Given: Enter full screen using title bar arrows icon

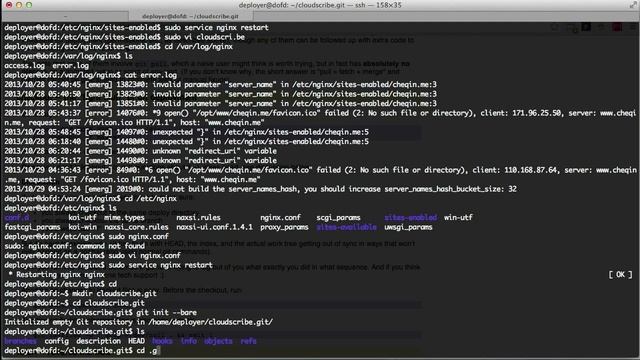Looking at the screenshot, I should coord(632,5).
